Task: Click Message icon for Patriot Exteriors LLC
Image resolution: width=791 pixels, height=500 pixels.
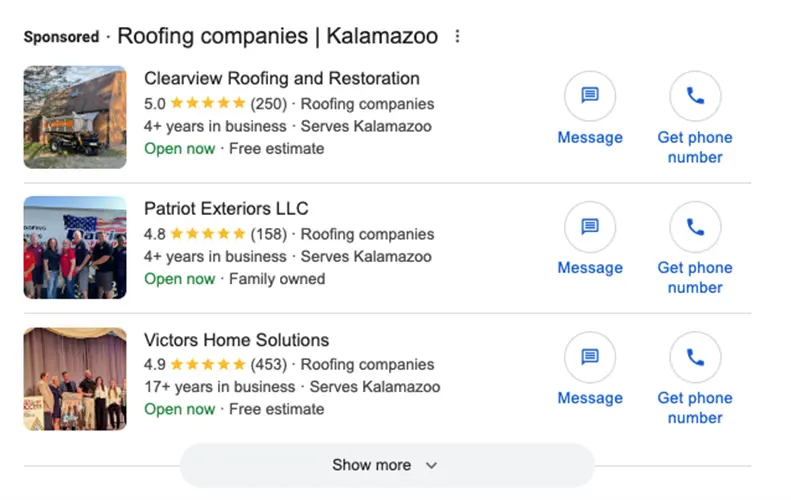Action: tap(590, 227)
